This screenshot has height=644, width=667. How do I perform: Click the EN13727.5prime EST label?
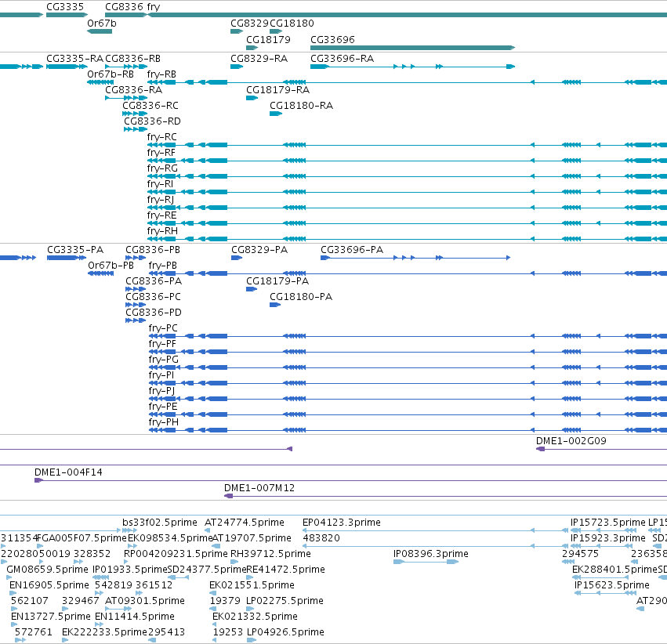point(51,617)
